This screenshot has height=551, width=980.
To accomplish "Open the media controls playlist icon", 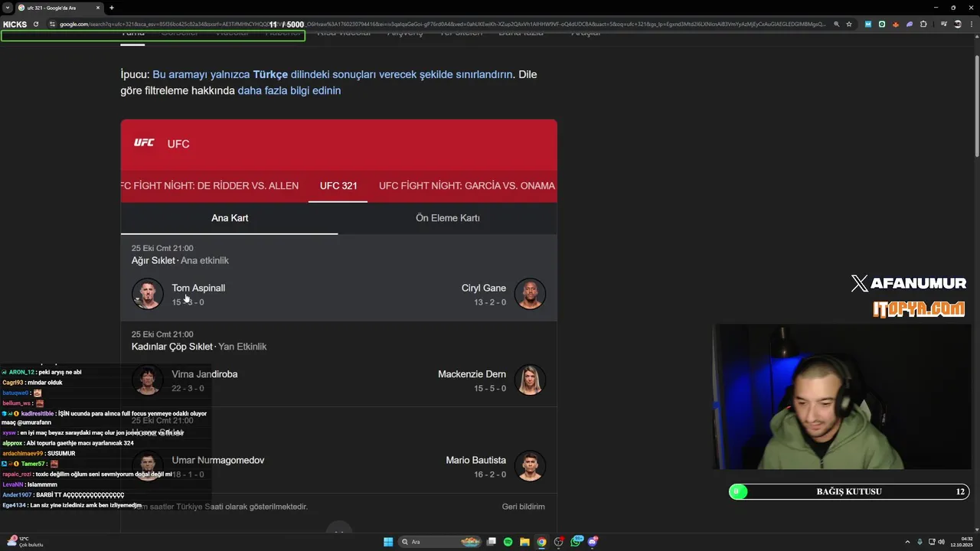I will pyautogui.click(x=944, y=24).
